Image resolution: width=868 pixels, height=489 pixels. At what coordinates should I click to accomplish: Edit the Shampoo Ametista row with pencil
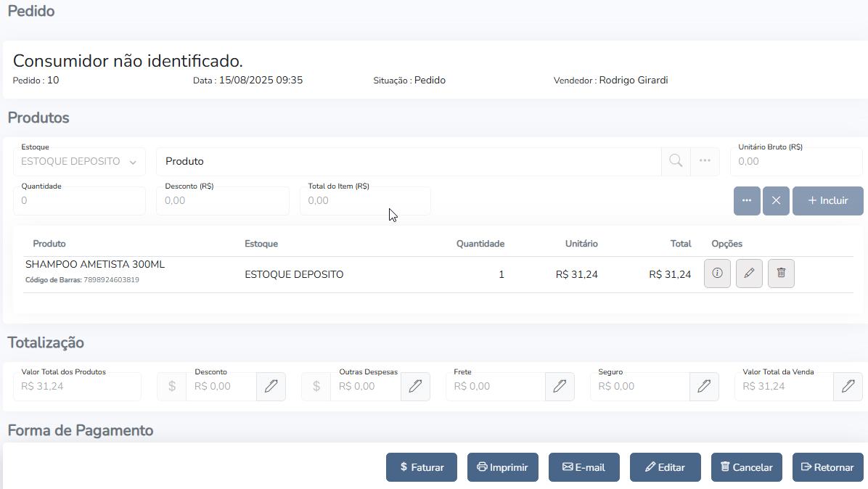tap(749, 274)
